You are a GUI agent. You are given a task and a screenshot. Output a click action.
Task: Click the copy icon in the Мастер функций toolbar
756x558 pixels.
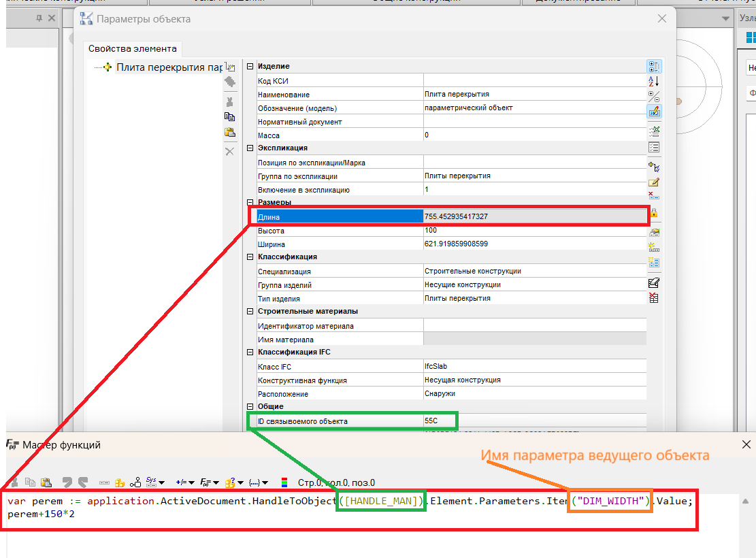[x=30, y=482]
